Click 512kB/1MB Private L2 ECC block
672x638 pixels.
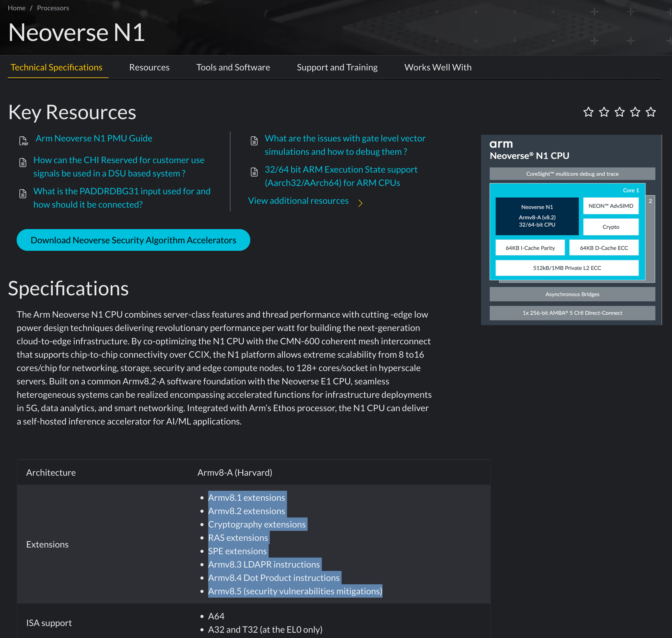coord(567,268)
